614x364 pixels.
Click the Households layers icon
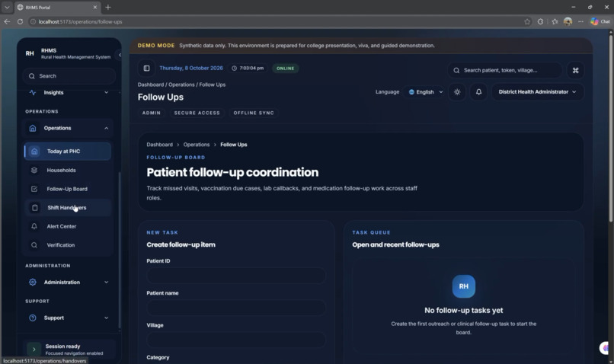pos(34,171)
